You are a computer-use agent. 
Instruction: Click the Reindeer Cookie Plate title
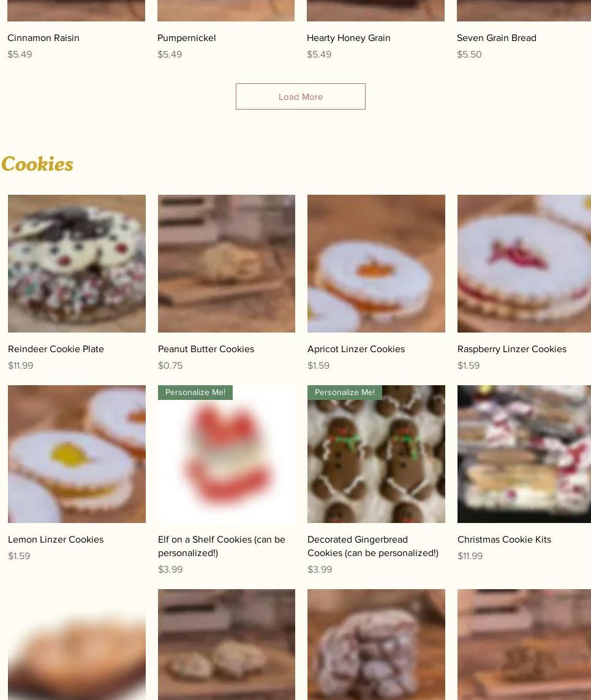click(x=56, y=349)
